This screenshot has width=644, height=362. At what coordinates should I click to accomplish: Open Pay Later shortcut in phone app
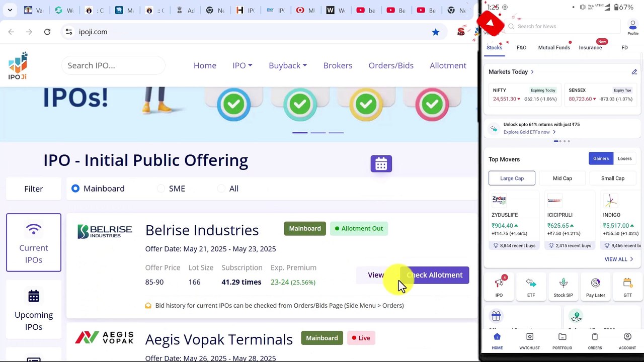[x=595, y=288]
